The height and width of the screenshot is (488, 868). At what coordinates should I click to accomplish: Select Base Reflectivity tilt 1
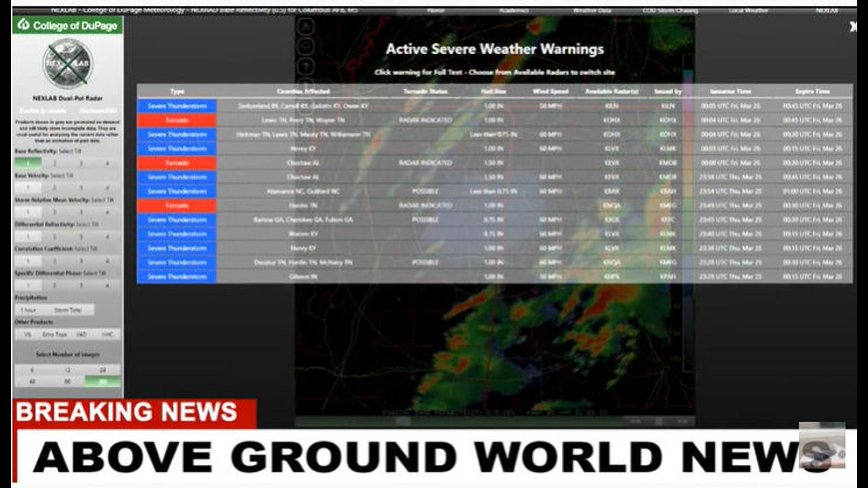tap(28, 163)
